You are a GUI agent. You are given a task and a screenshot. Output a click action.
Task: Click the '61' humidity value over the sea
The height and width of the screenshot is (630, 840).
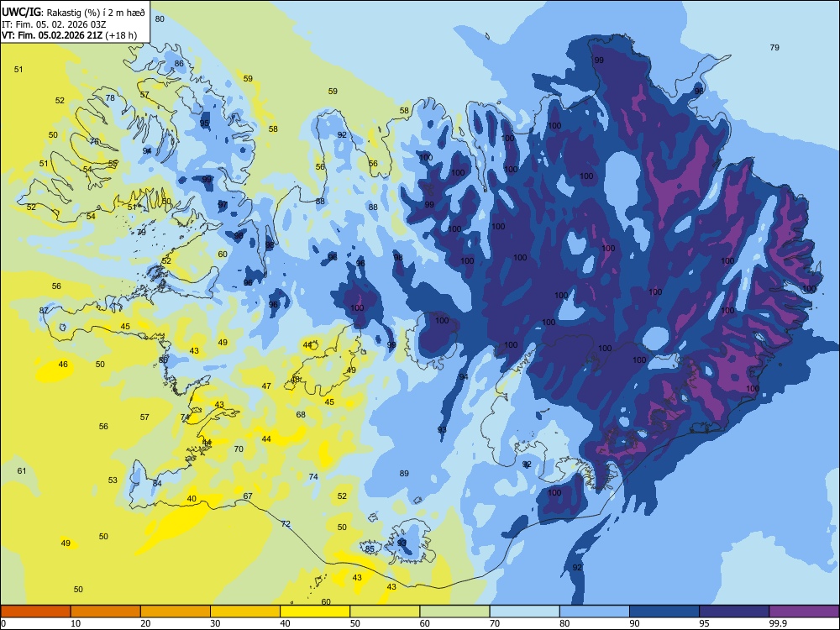[22, 471]
